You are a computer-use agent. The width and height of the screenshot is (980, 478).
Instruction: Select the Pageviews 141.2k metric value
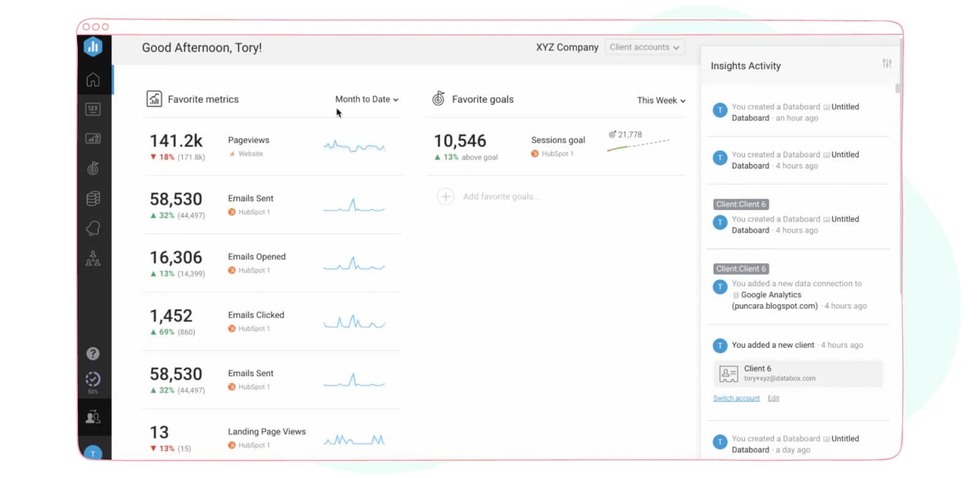pos(176,141)
